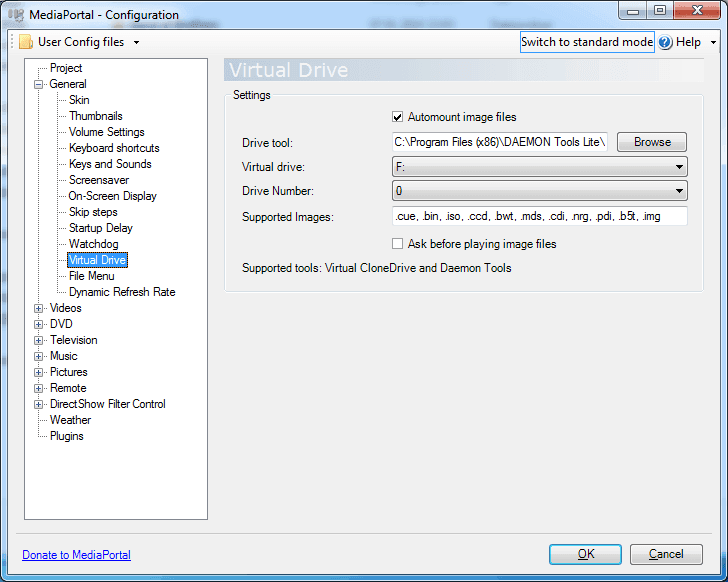Close the MediaPortal Configuration window
The image size is (728, 582).
coord(697,11)
